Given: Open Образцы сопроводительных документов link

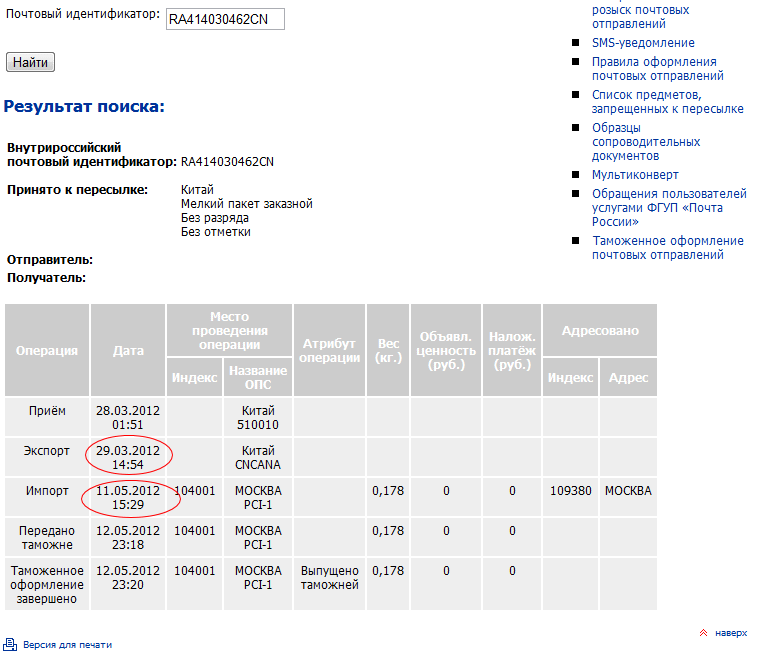Looking at the screenshot, I should [639, 142].
